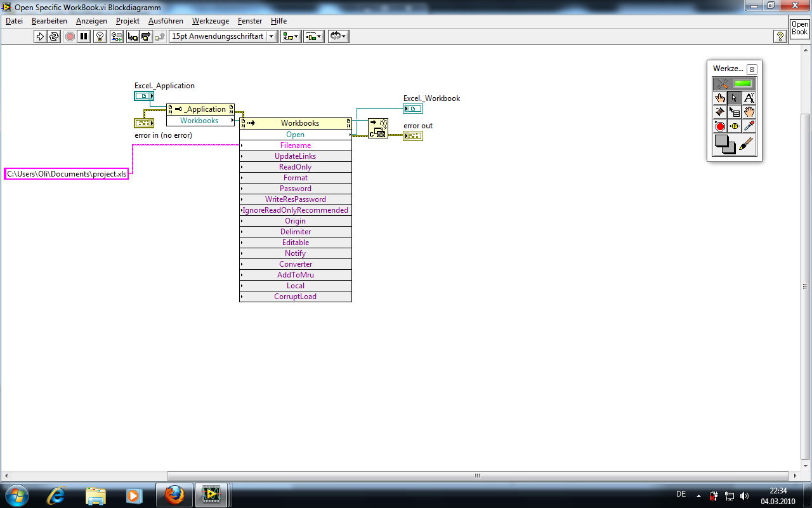Image resolution: width=812 pixels, height=508 pixels.
Task: Click the Open method row
Action: (296, 135)
